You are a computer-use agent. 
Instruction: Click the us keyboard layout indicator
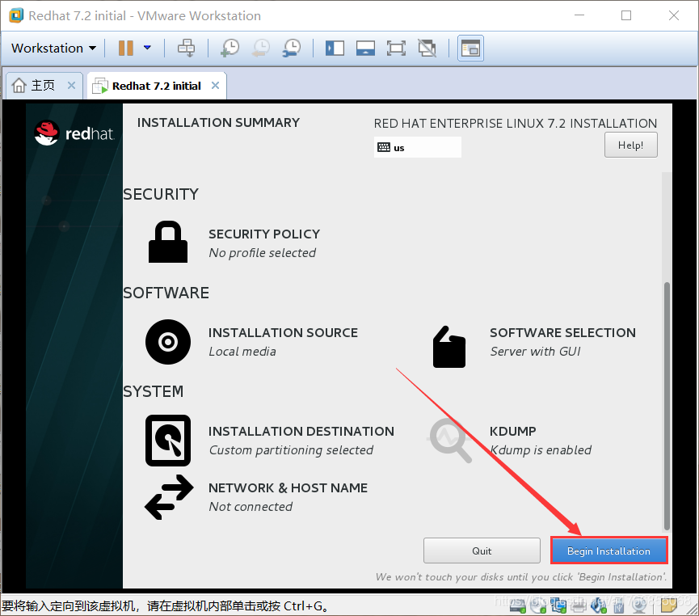[x=418, y=148]
